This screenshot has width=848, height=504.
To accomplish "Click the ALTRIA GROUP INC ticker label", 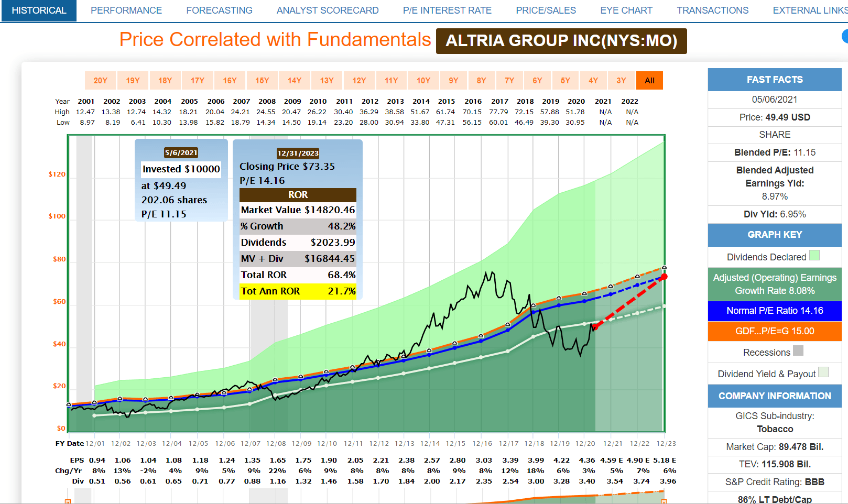I will (x=561, y=41).
